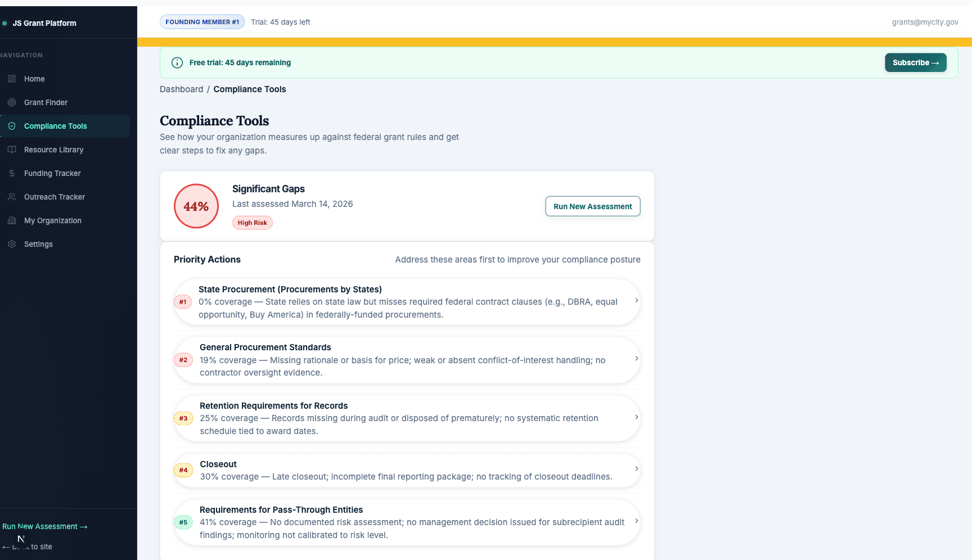Open details for Retention Requirements for Records

click(x=637, y=418)
